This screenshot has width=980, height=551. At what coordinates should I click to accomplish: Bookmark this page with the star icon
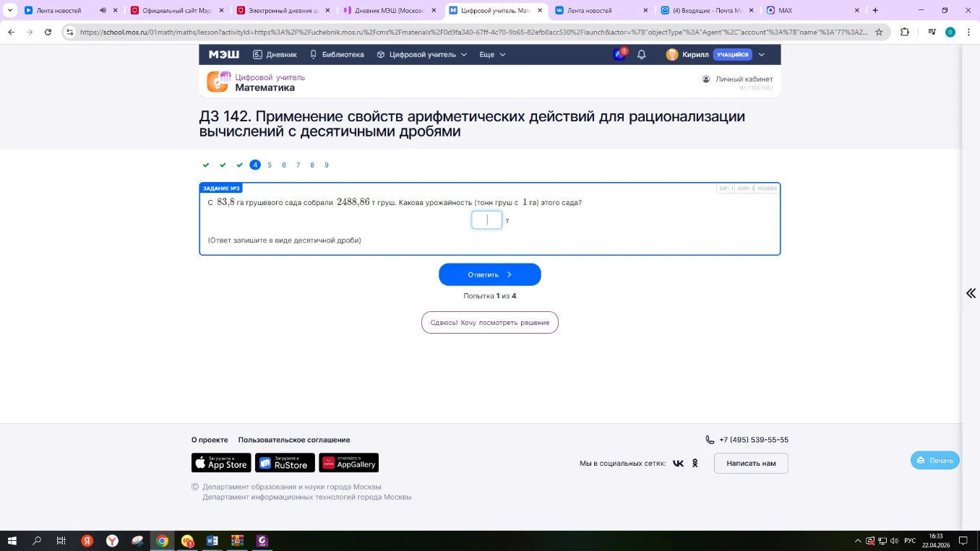[x=879, y=32]
